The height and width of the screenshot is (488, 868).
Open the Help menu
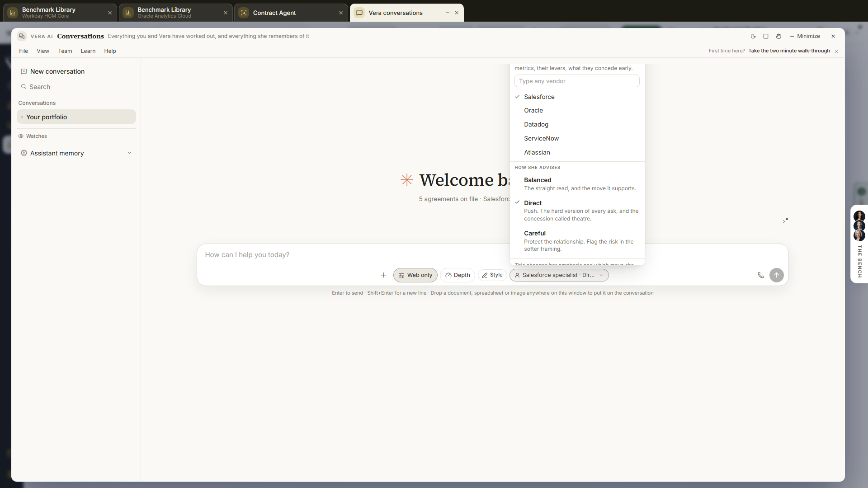coord(110,51)
